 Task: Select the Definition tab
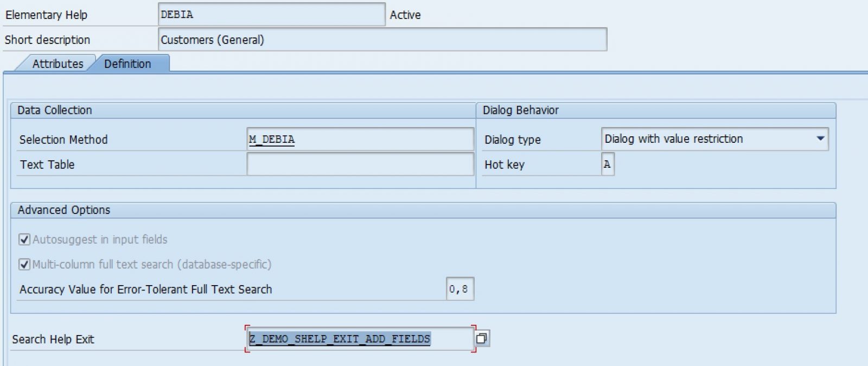tap(127, 64)
